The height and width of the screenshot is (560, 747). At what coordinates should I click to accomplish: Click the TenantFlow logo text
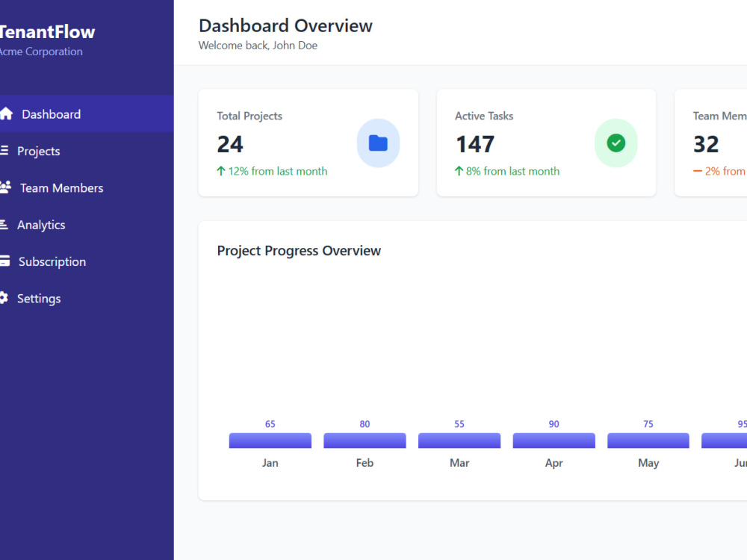click(x=47, y=32)
